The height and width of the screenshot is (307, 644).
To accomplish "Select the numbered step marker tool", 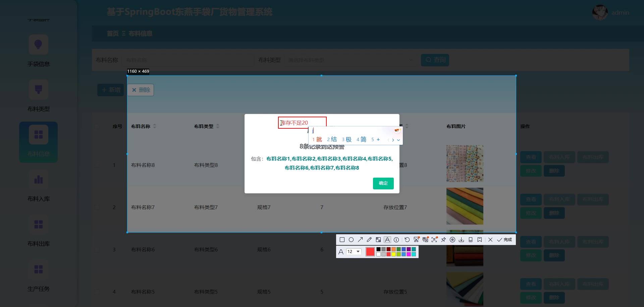I will click(x=396, y=240).
